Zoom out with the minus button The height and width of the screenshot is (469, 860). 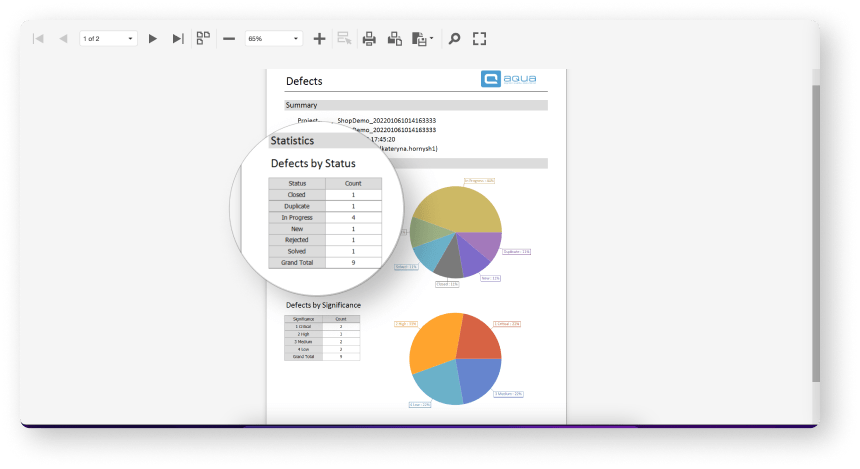[229, 39]
